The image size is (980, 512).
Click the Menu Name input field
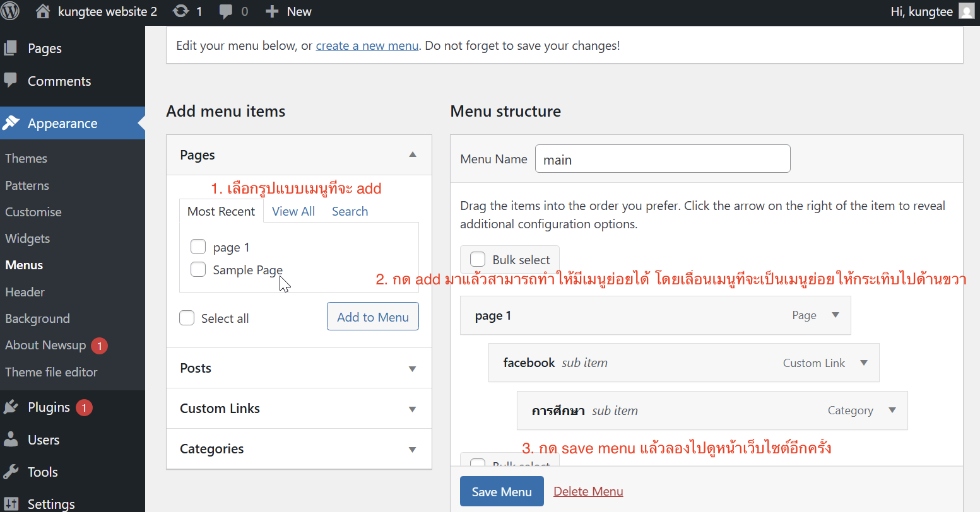click(x=662, y=159)
